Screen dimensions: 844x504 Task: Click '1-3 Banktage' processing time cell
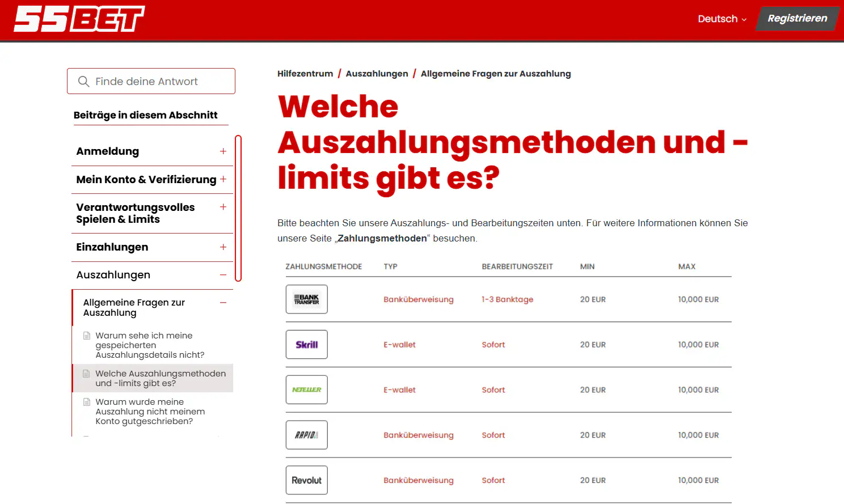pos(508,299)
